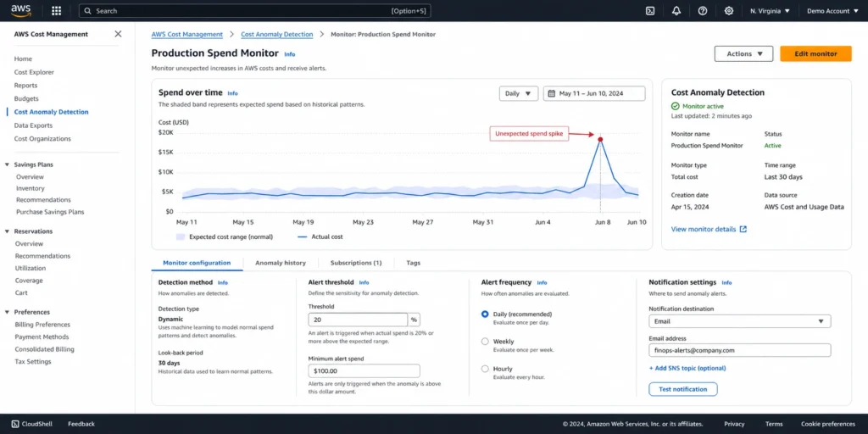Select the Daily (recommended) frequency
Screen dimensions: 868x434
point(485,314)
